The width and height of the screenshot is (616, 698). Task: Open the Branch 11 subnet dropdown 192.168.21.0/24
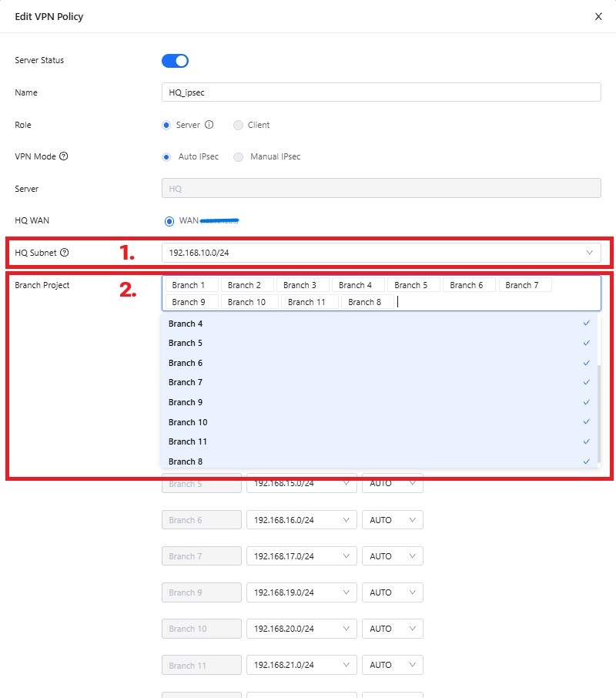pos(302,665)
